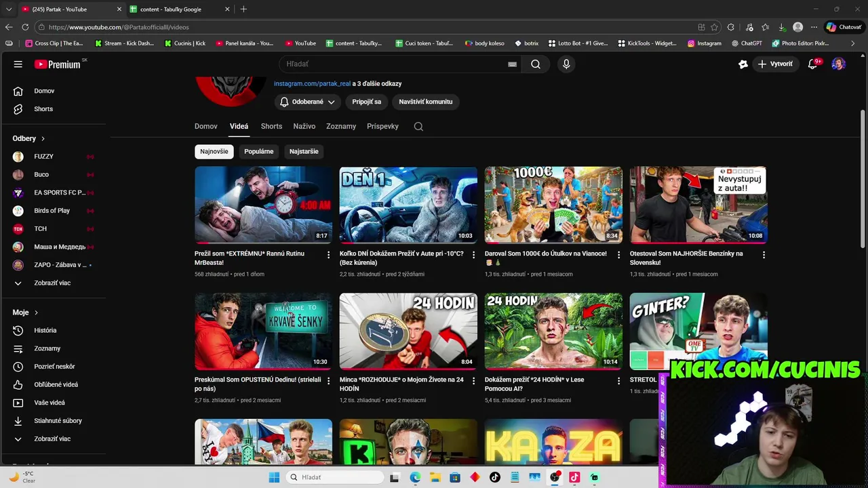Open options for Prežil som EXTRÉMNU video
This screenshot has width=868, height=488.
pyautogui.click(x=329, y=254)
